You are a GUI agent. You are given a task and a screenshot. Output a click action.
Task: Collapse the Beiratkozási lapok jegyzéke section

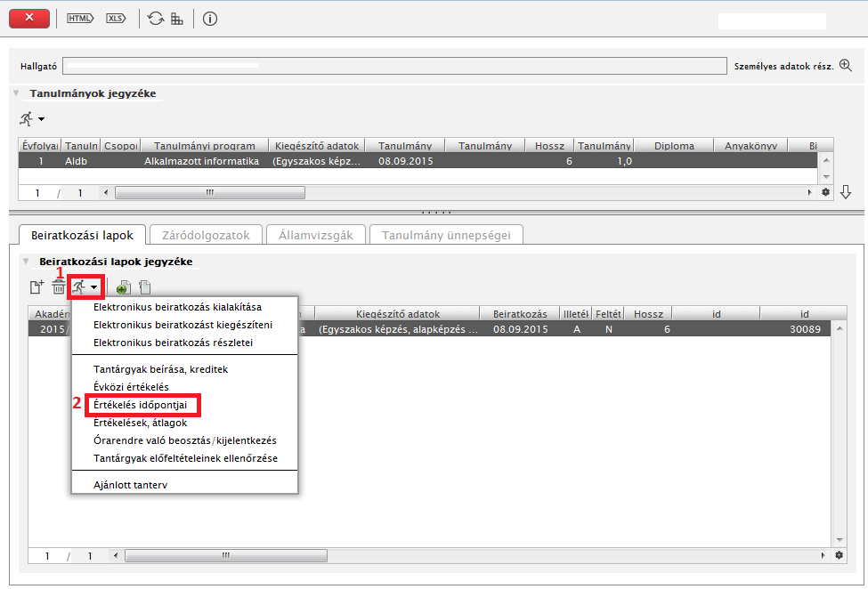point(27,262)
